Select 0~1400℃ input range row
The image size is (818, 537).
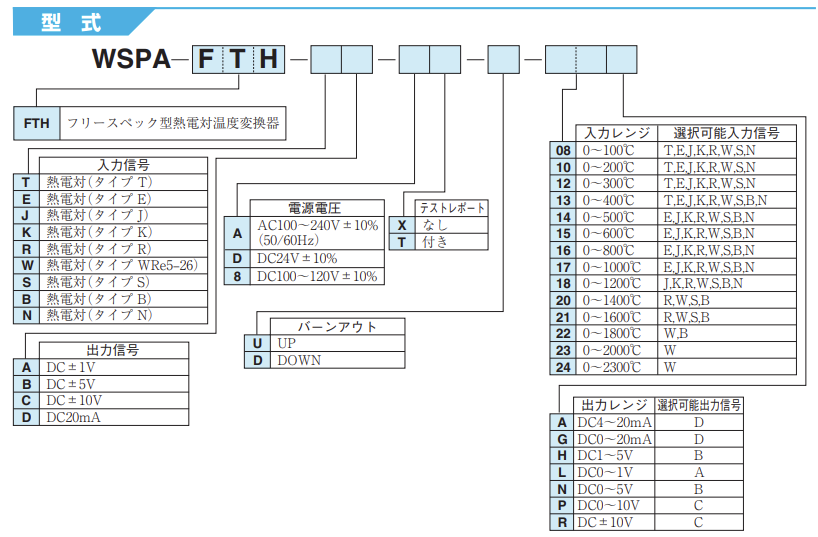coord(673,300)
